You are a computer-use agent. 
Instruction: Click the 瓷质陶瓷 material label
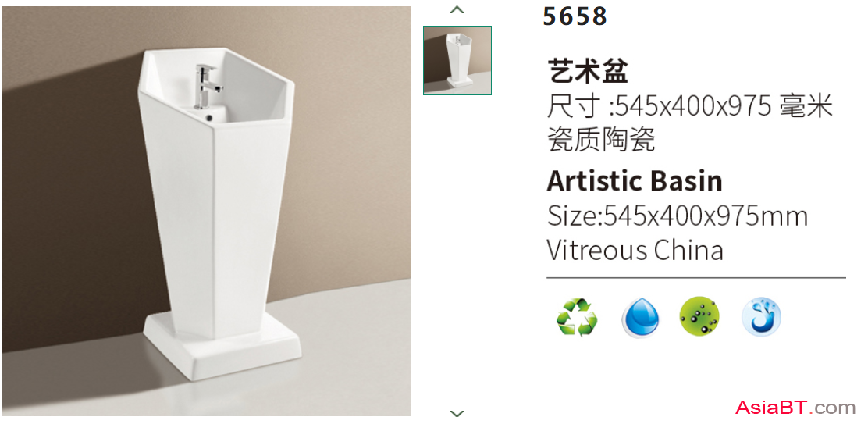(x=601, y=140)
